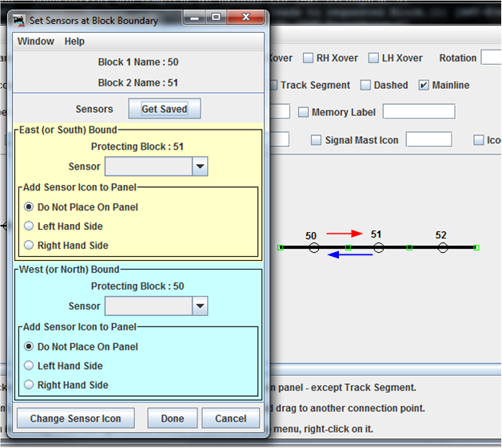Open East bound Sensor dropdown
502x448 pixels.
point(200,166)
